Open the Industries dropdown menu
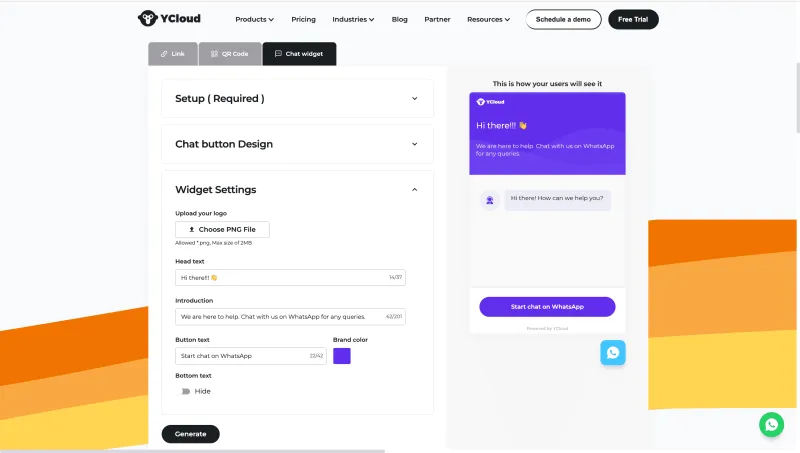 tap(353, 19)
